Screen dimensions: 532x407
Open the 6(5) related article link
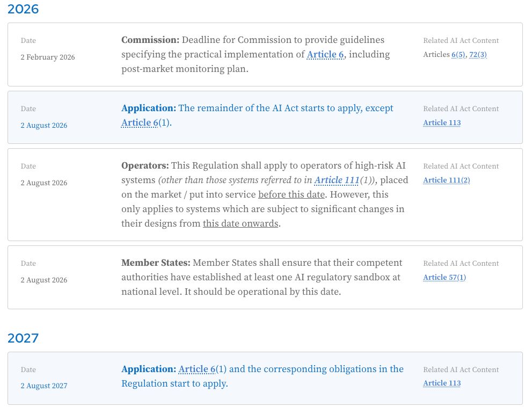458,54
